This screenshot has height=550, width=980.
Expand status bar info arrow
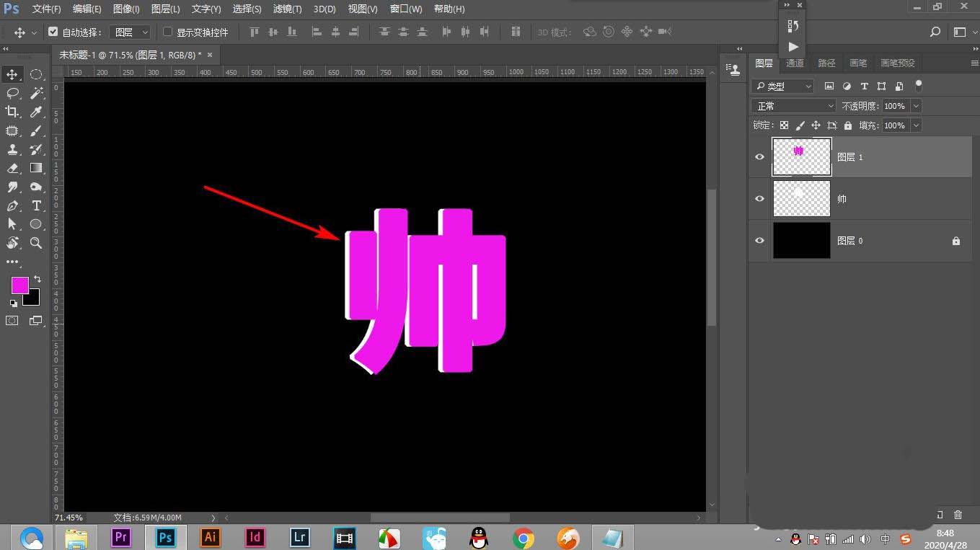(213, 518)
